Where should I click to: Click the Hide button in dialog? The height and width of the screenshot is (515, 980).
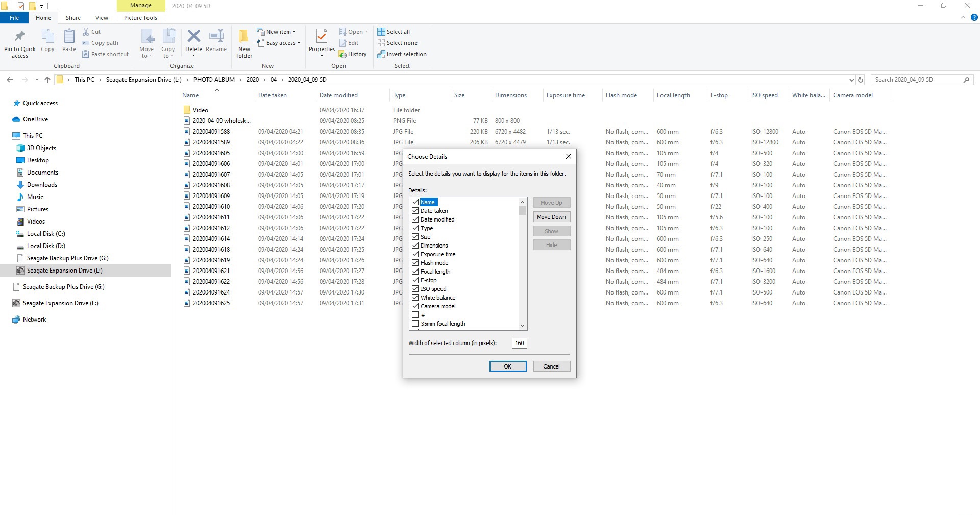point(551,245)
